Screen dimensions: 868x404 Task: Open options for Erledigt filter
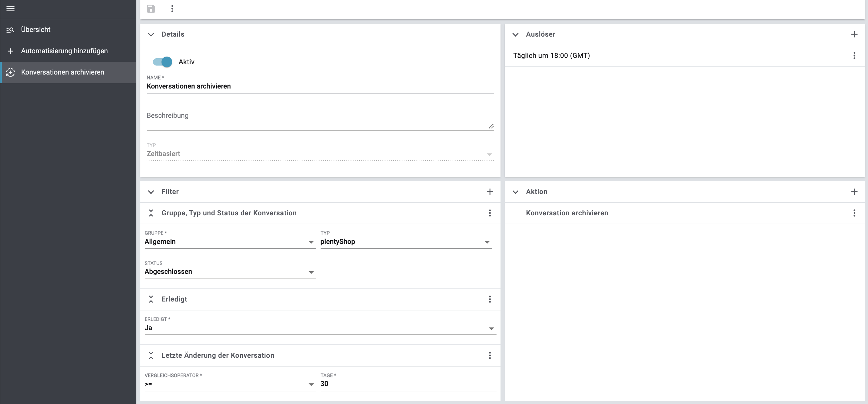tap(490, 299)
